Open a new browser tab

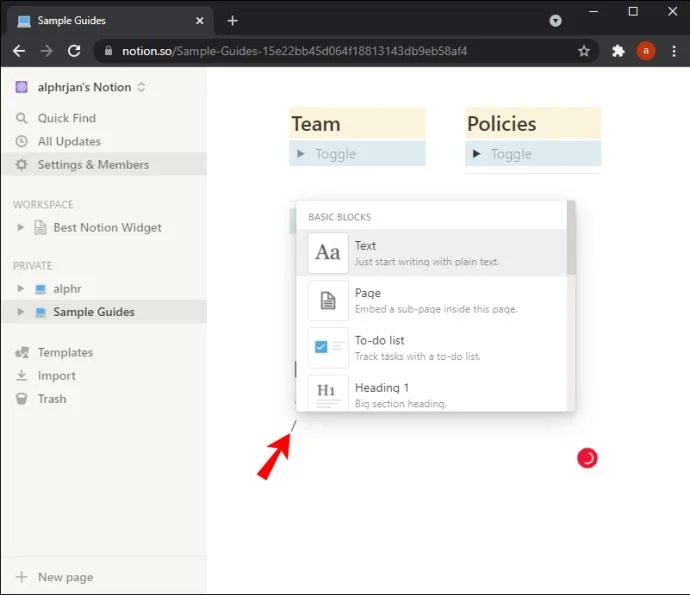coord(232,21)
